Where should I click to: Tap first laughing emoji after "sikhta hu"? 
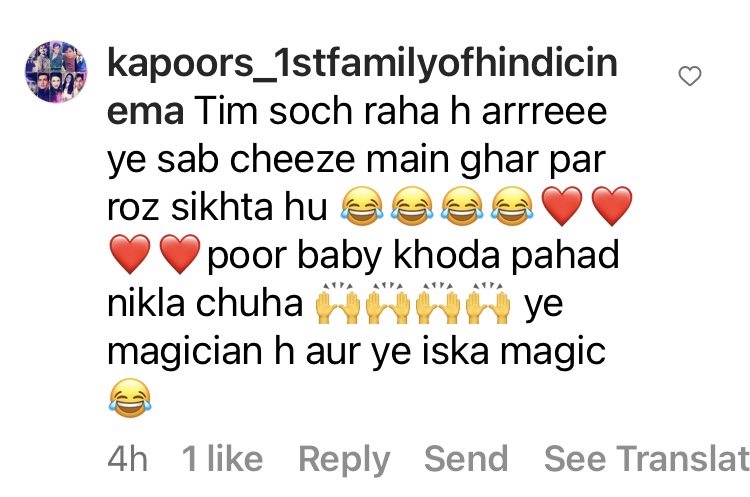click(362, 206)
